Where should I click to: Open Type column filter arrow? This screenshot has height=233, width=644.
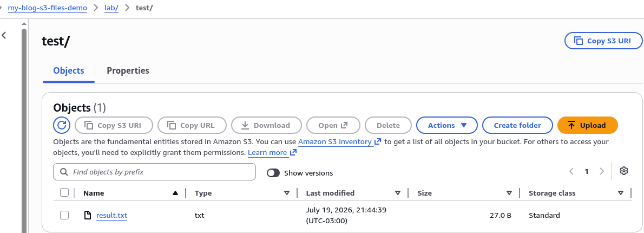point(287,193)
